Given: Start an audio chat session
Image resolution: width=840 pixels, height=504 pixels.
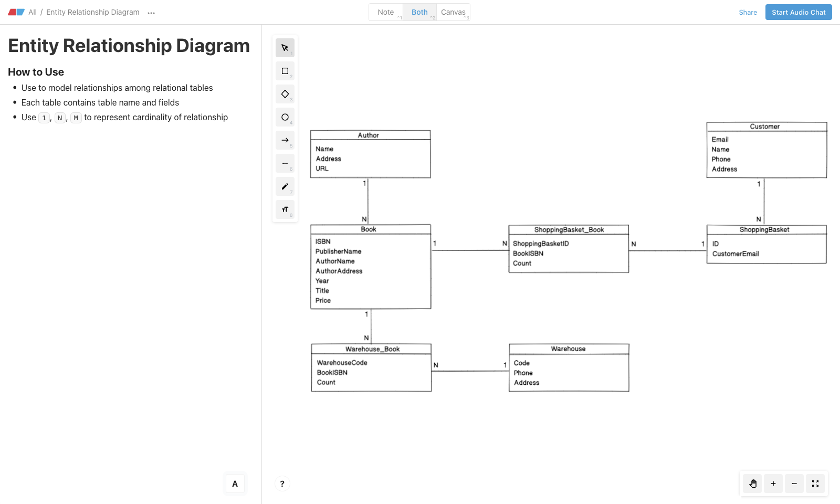Looking at the screenshot, I should [x=798, y=12].
